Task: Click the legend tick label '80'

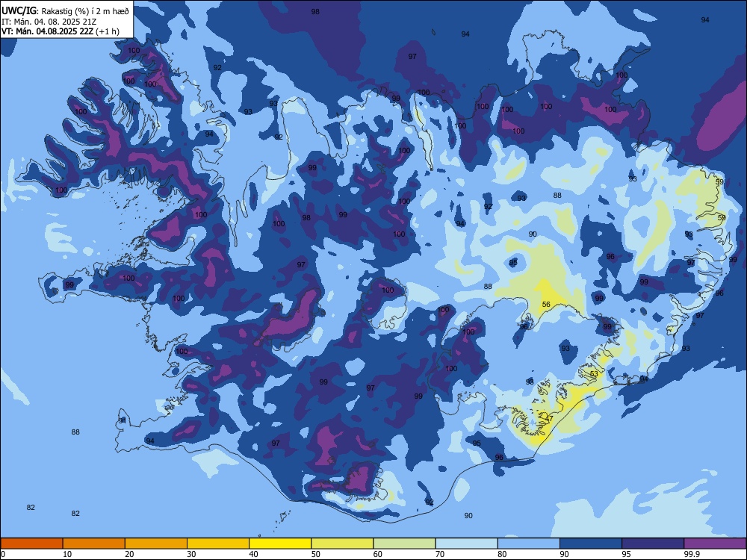Action: point(502,554)
